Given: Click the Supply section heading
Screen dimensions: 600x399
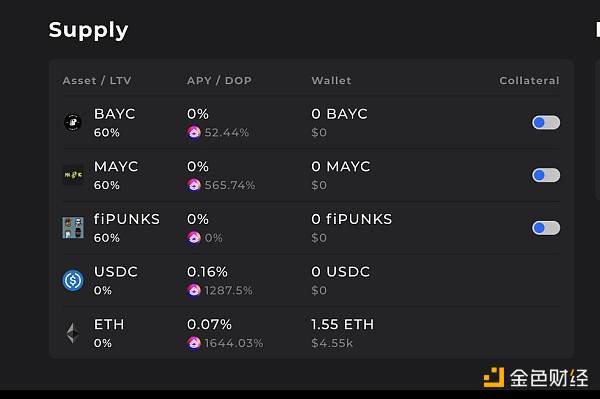Looking at the screenshot, I should 88,30.
